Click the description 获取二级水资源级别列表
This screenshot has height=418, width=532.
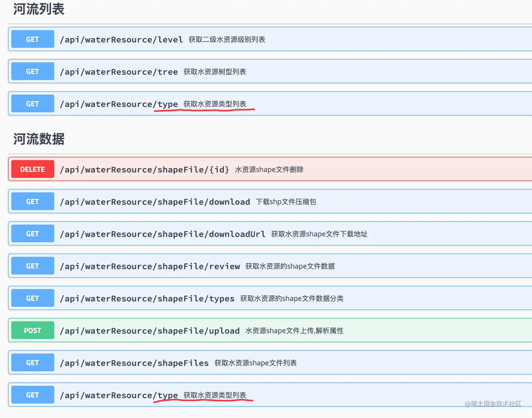click(227, 39)
